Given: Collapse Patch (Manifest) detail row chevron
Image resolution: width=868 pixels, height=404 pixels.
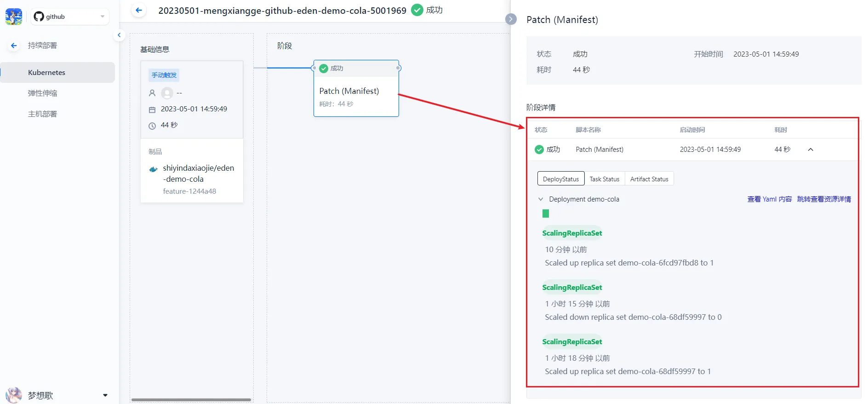Looking at the screenshot, I should click(811, 150).
